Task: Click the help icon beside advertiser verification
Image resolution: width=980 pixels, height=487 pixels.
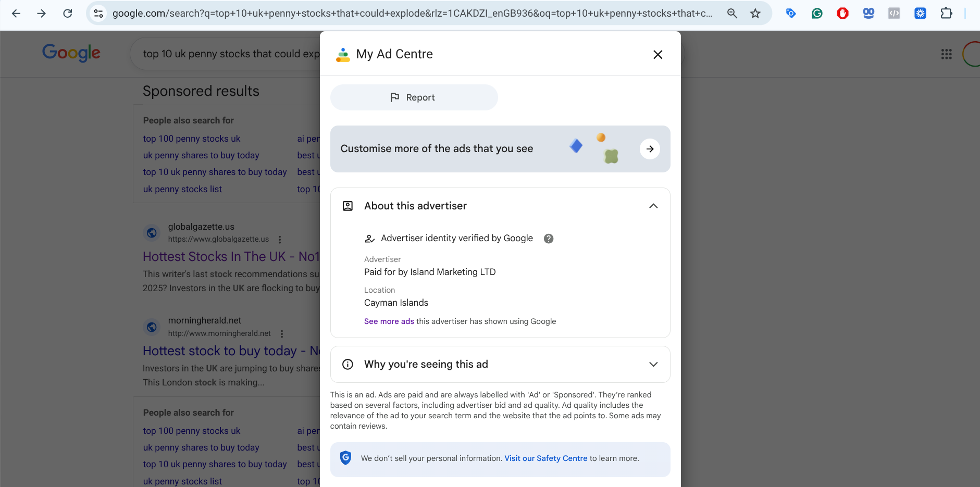Action: tap(548, 239)
